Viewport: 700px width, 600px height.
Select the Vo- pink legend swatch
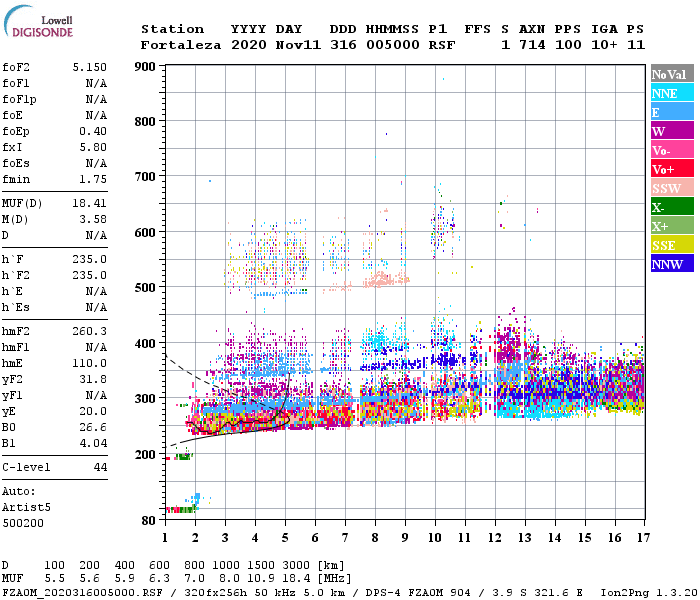(672, 150)
